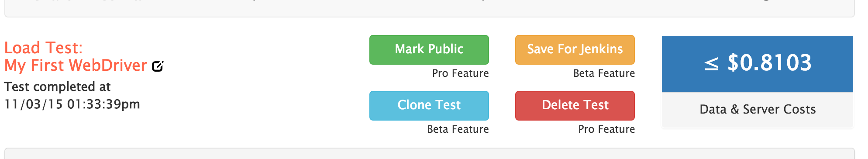Click the Load Test: heading
The height and width of the screenshot is (159, 868).
pos(43,48)
